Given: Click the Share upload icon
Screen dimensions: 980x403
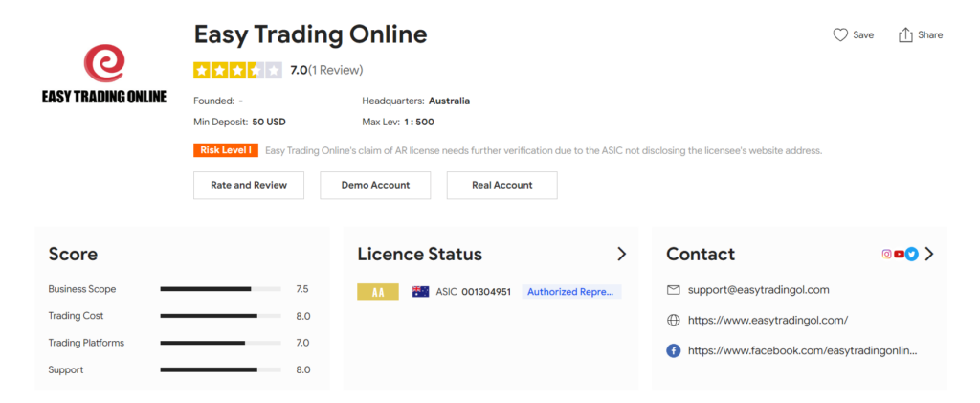Looking at the screenshot, I should [x=905, y=35].
